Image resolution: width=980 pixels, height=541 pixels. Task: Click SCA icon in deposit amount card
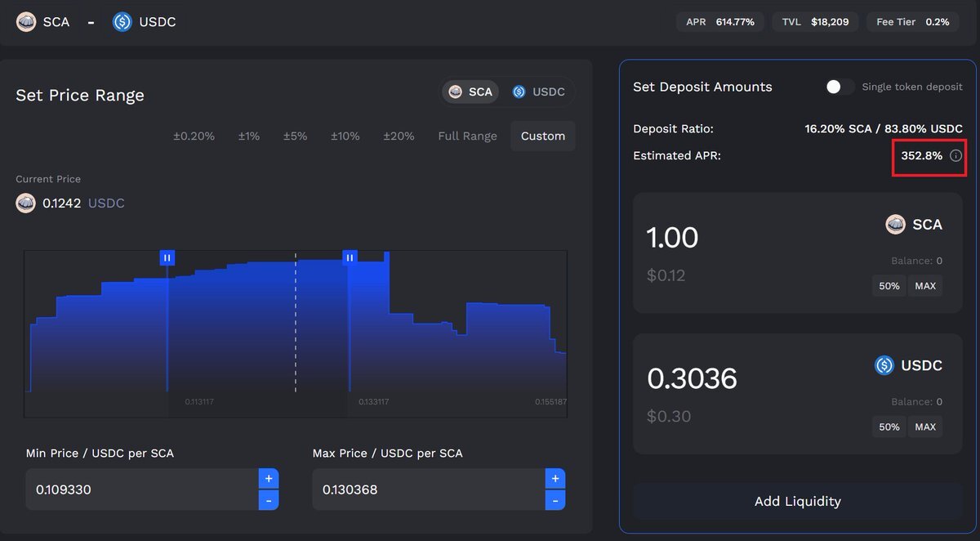[x=896, y=225]
